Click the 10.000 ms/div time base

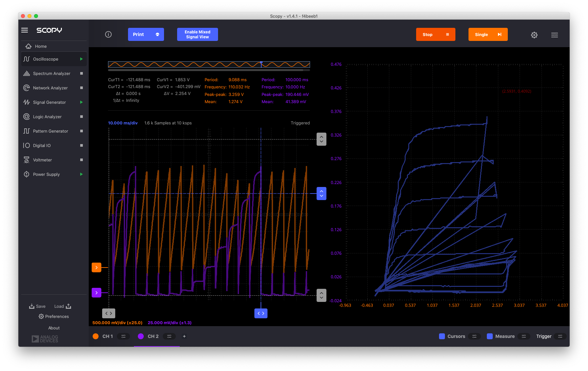click(x=123, y=123)
